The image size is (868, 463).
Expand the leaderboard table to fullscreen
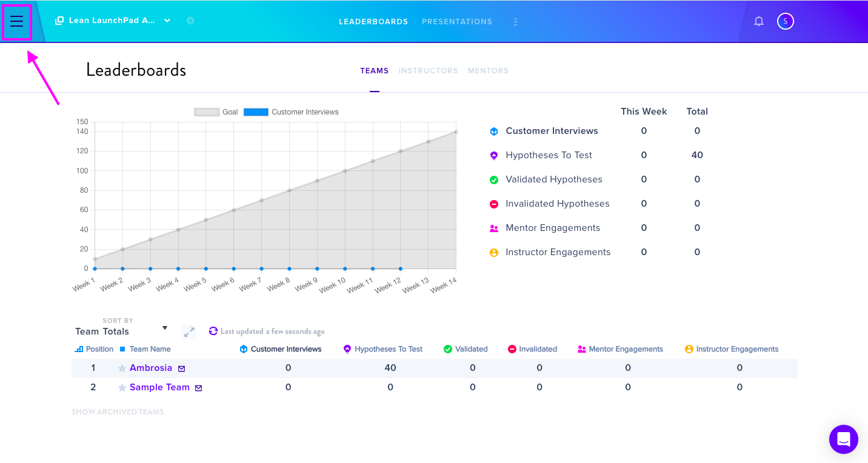189,332
